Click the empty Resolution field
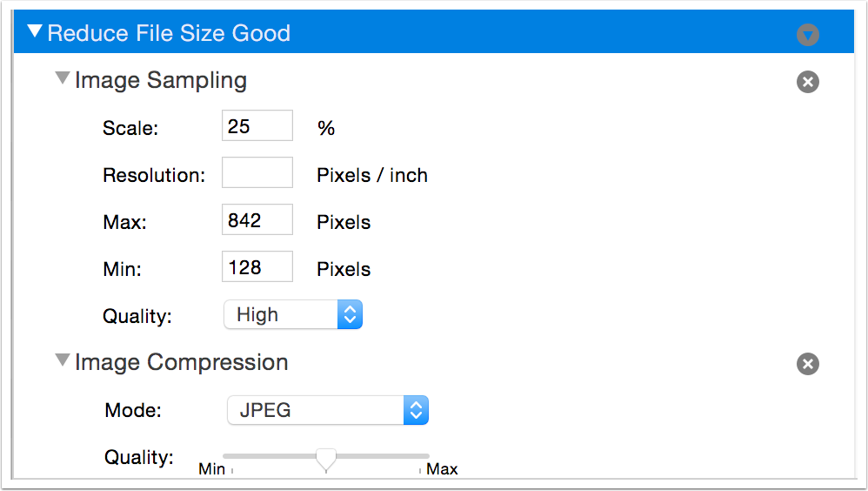Screen dimensions: 868x491 pyautogui.click(x=257, y=172)
